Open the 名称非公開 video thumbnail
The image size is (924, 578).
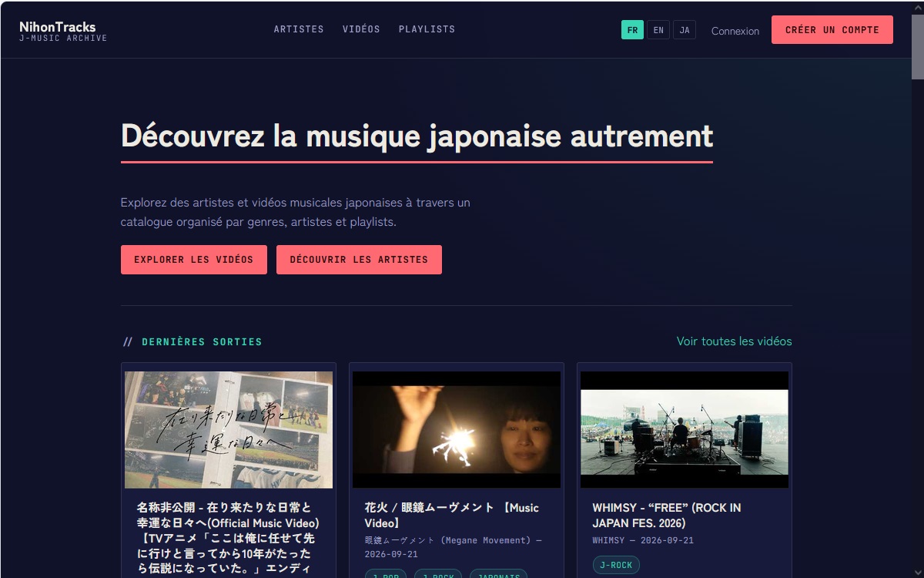coord(229,430)
